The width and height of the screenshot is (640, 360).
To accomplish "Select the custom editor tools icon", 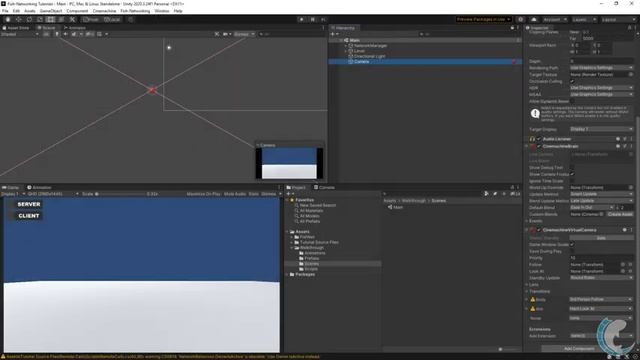I will pos(72,19).
